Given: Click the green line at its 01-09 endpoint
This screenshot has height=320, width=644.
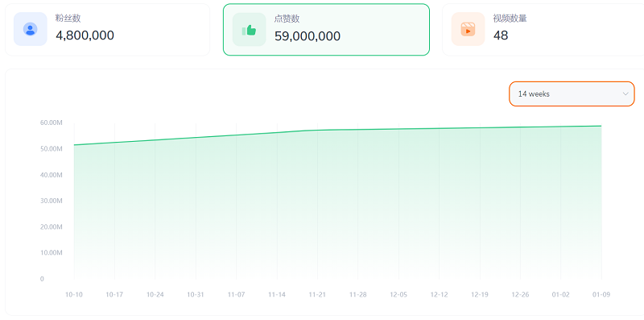Looking at the screenshot, I should coord(601,126).
